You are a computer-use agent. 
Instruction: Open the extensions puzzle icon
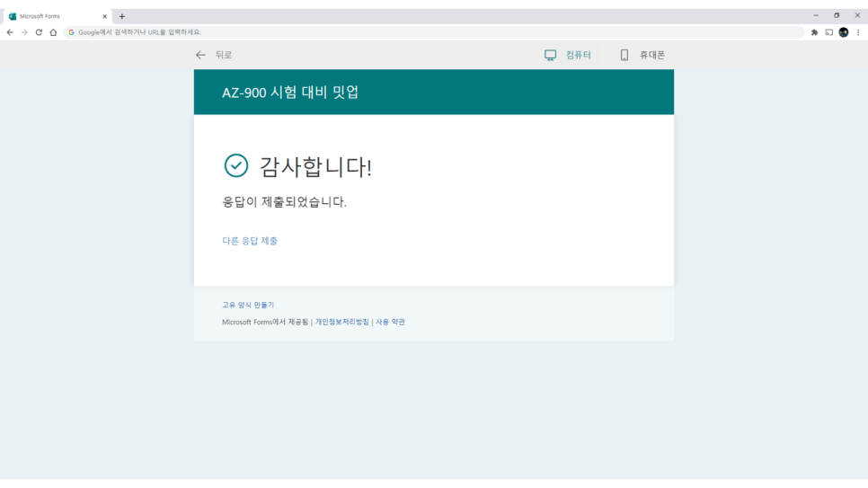pos(814,32)
